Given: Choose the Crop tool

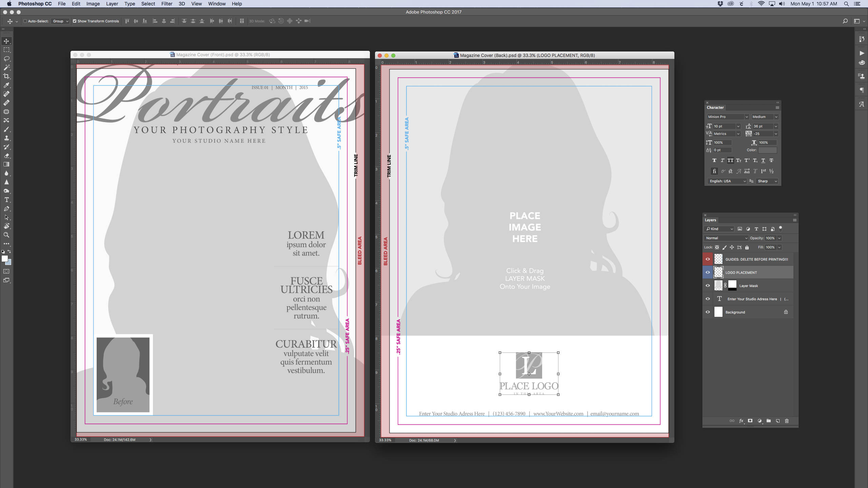Looking at the screenshot, I should tap(7, 76).
